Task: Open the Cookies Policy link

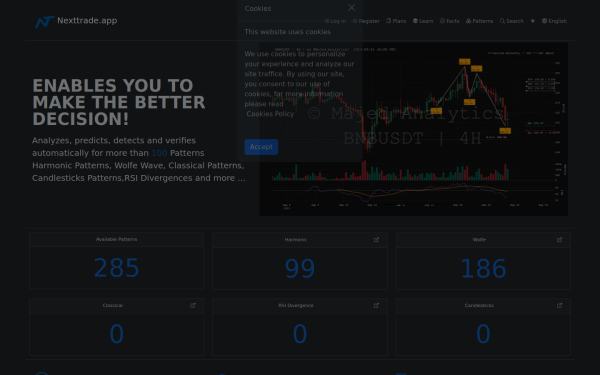Action: click(270, 114)
